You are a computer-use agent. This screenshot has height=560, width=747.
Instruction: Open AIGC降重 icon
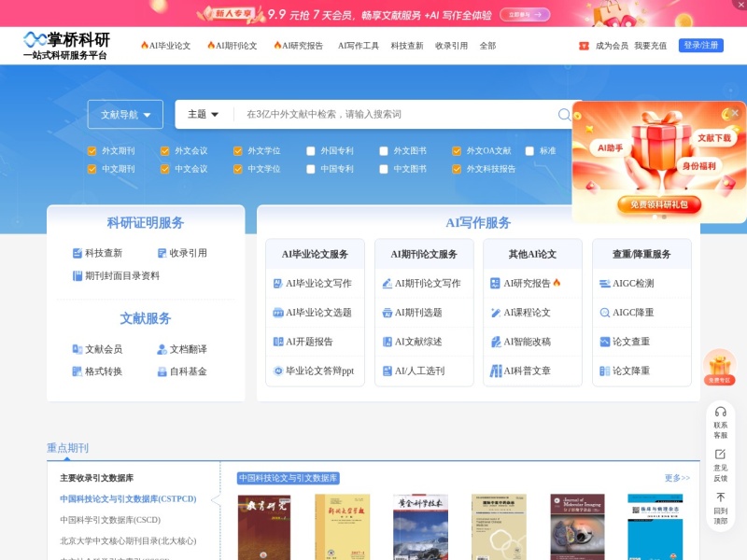(x=604, y=313)
